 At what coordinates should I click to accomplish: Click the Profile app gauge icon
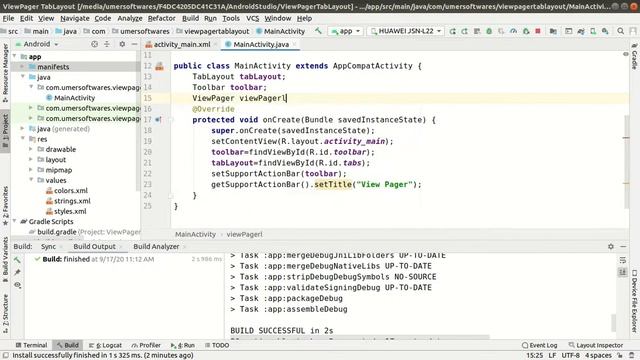(513, 31)
